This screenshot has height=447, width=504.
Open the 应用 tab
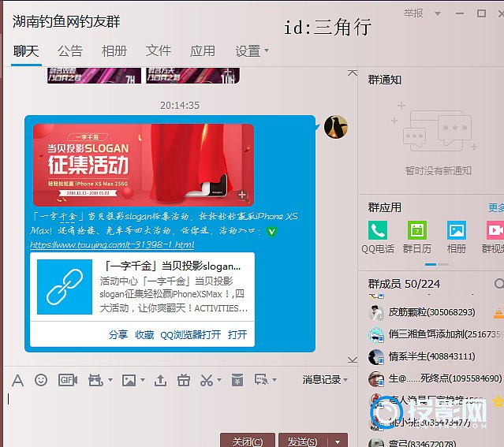202,50
